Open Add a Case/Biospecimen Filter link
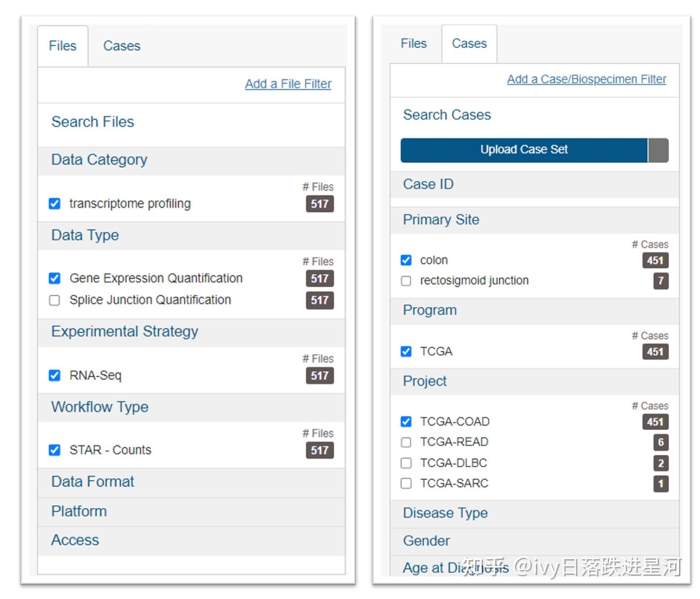Screen dimensions: 700x599 (x=586, y=79)
